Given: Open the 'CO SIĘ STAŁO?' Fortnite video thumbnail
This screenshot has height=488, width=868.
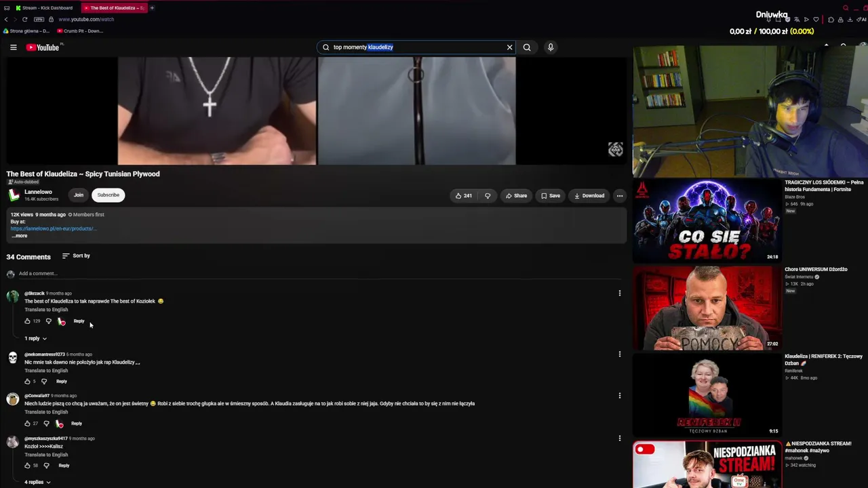Looking at the screenshot, I should click(x=707, y=220).
